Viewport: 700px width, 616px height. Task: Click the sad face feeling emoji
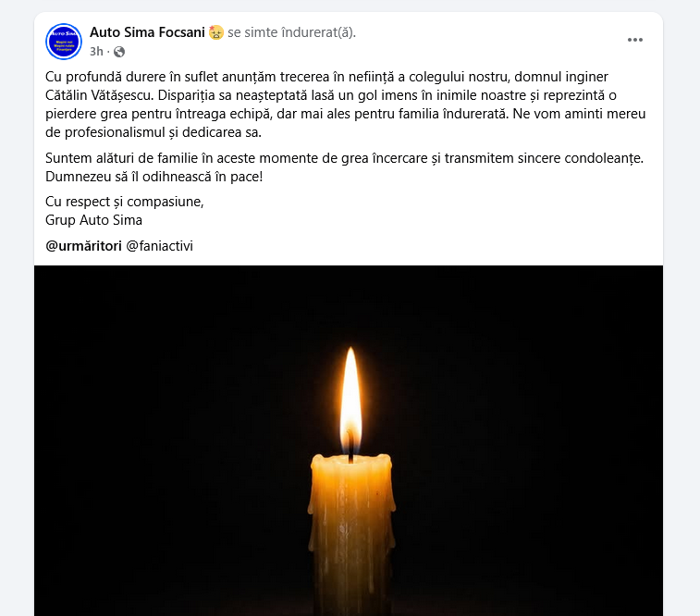point(216,32)
